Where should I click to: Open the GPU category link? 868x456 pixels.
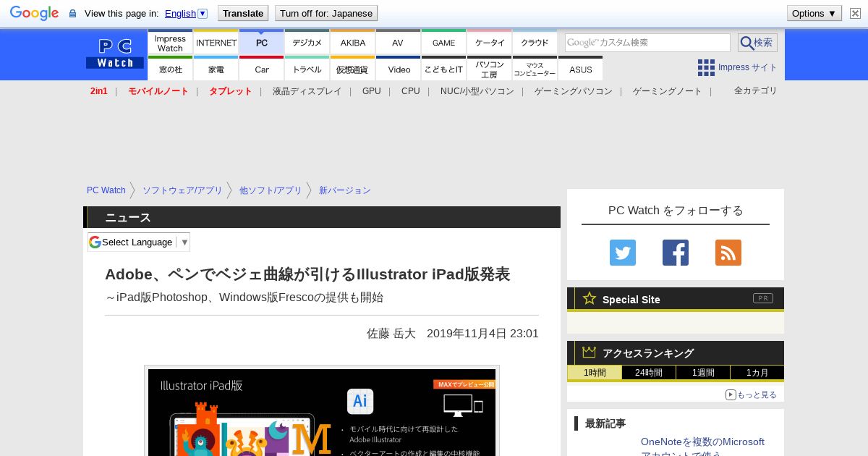point(372,91)
